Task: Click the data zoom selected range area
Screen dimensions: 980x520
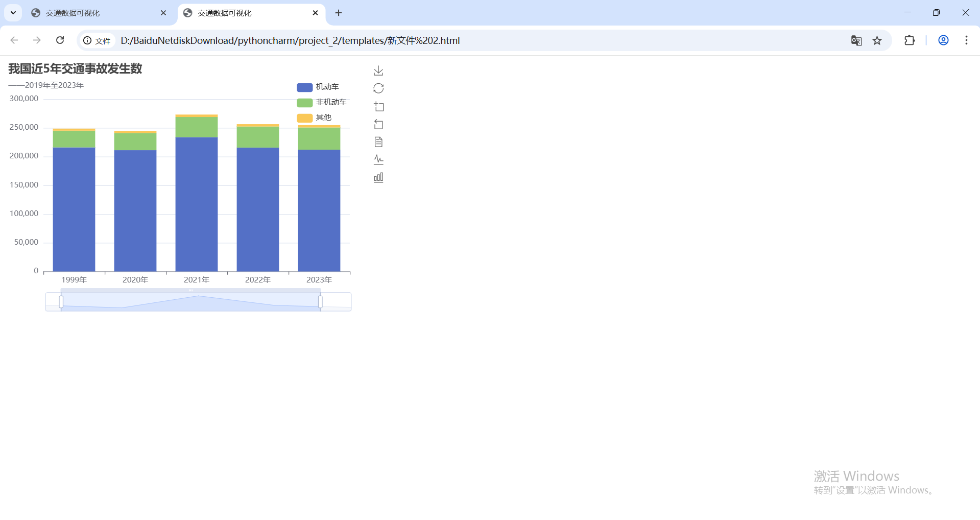Action: [x=190, y=302]
